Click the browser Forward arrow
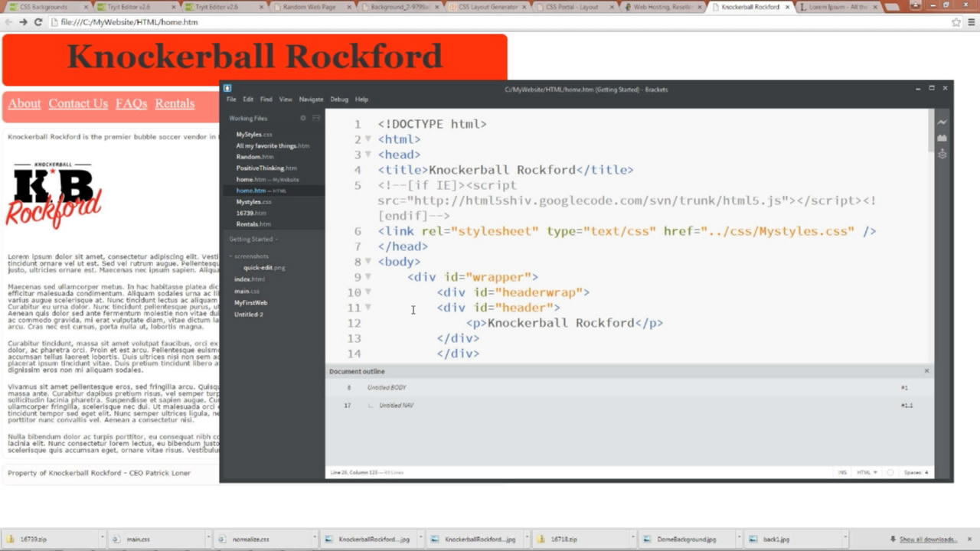 point(23,22)
